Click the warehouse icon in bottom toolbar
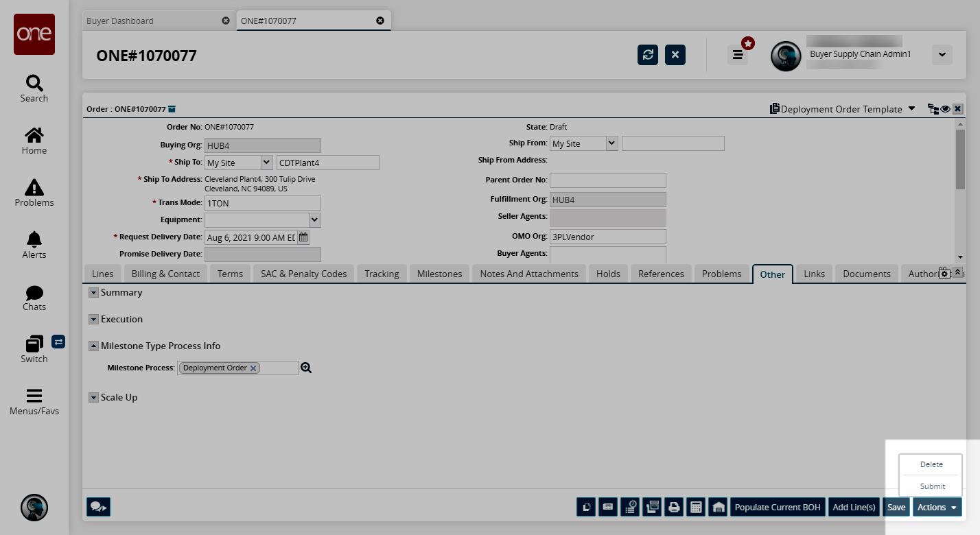Image resolution: width=980 pixels, height=535 pixels. point(718,508)
